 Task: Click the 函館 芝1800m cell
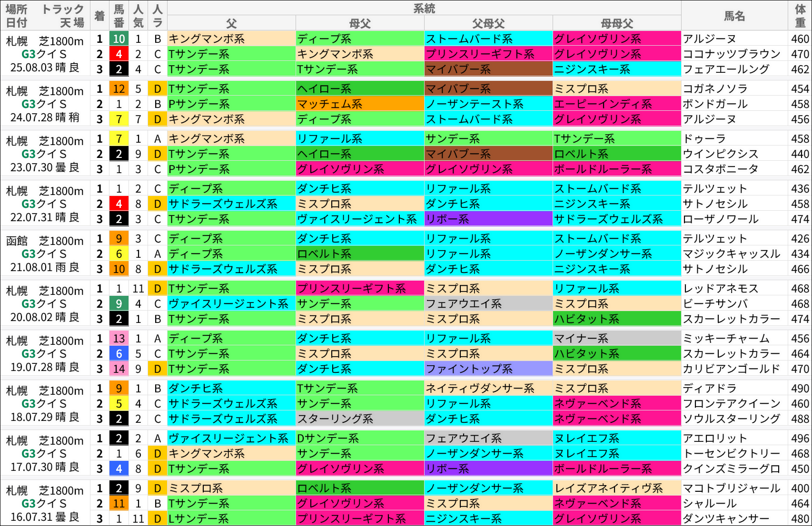tap(45, 241)
